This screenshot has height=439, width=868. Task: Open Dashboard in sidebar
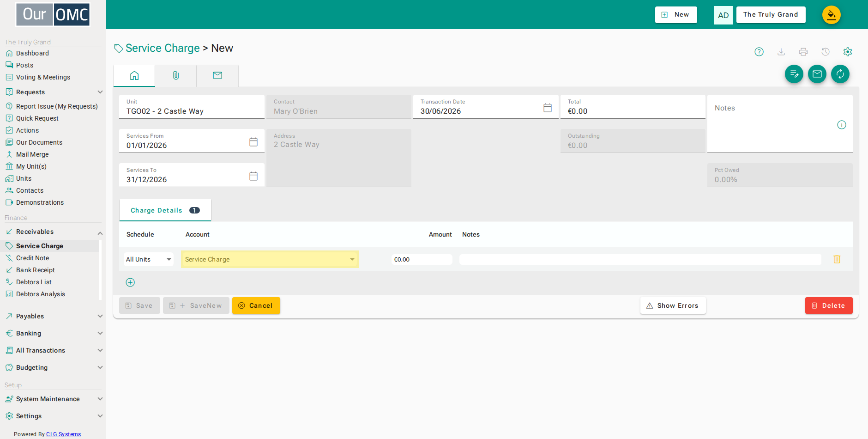32,53
